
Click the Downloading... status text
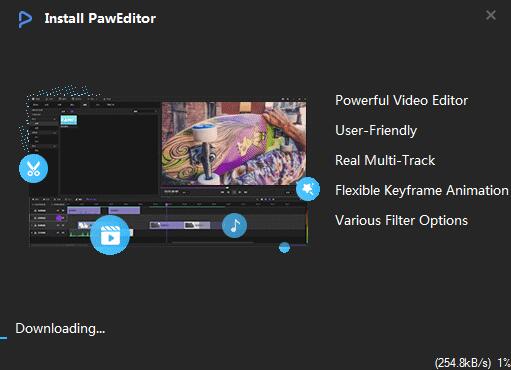tap(60, 328)
